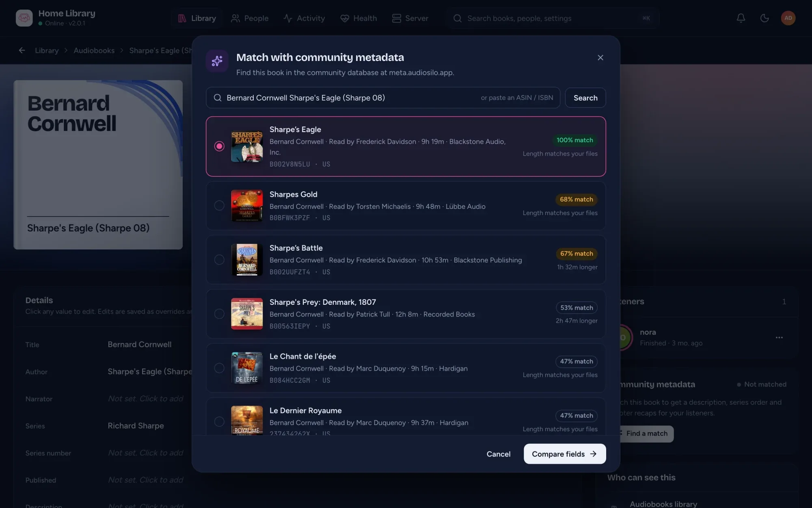Click the Title value Bernard Cornwell
Image resolution: width=812 pixels, height=508 pixels.
click(x=139, y=344)
